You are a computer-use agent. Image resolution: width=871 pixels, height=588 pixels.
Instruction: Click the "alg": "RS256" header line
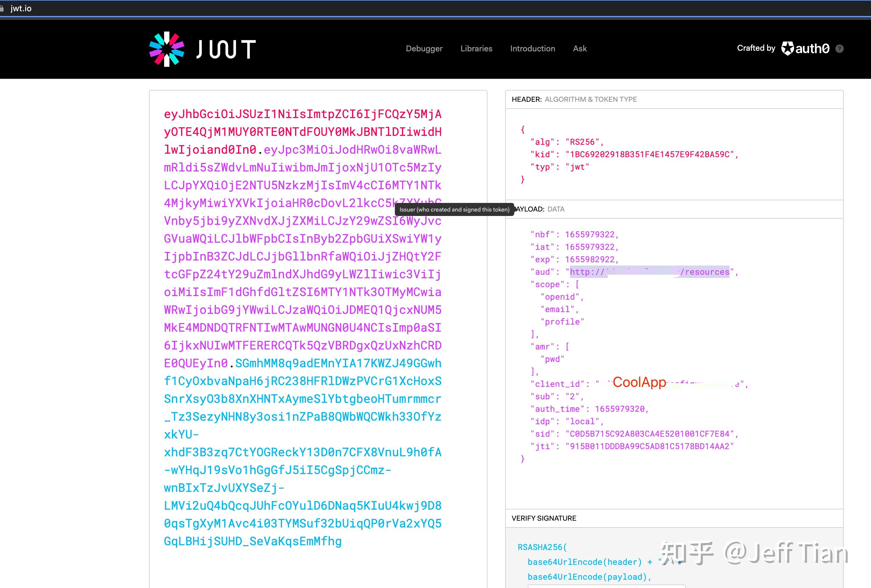click(567, 142)
